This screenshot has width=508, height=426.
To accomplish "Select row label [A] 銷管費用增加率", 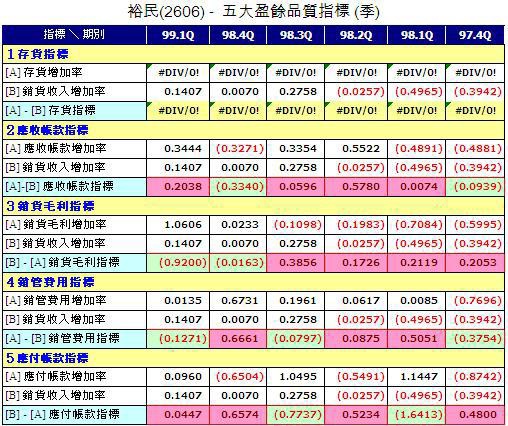I will click(x=74, y=301).
